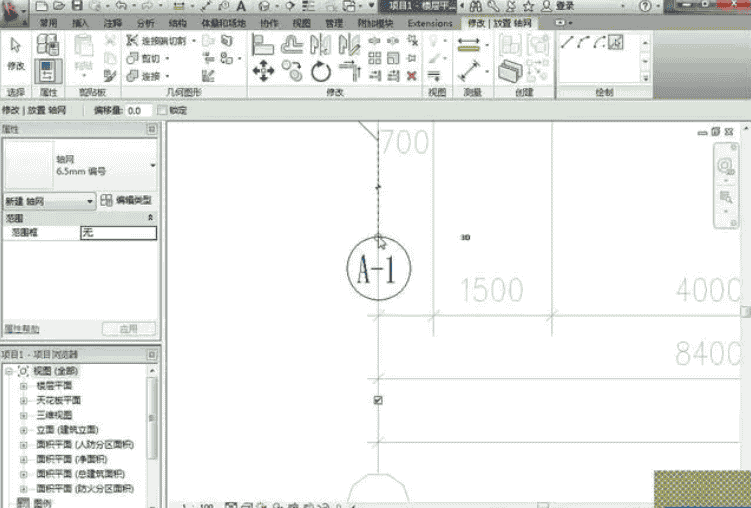Expand the 楼层平面 tree node
This screenshot has height=508, width=751.
click(x=23, y=385)
